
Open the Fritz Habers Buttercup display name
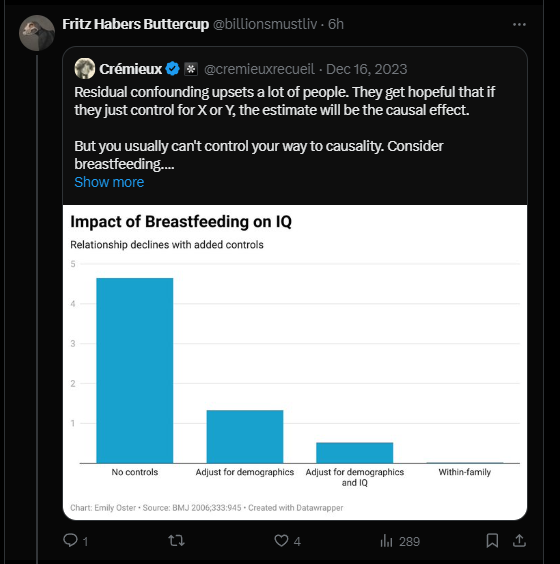point(136,24)
